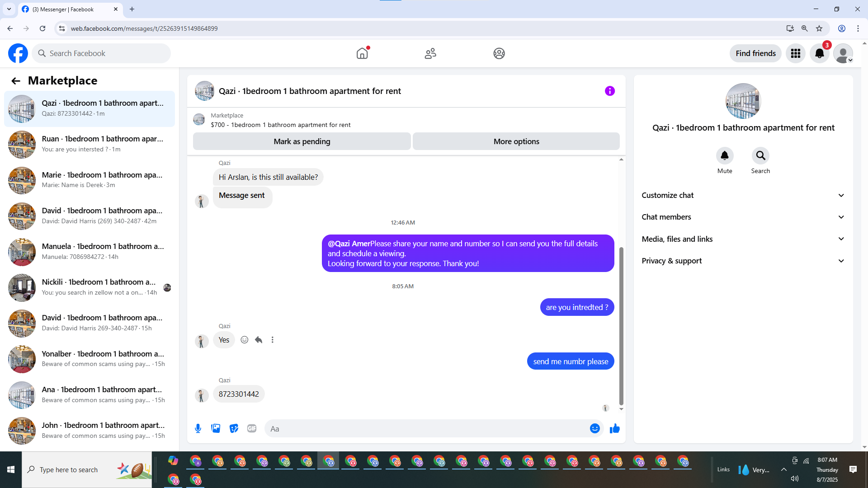This screenshot has height=488, width=868.
Task: Search in conversation
Action: click(x=760, y=156)
